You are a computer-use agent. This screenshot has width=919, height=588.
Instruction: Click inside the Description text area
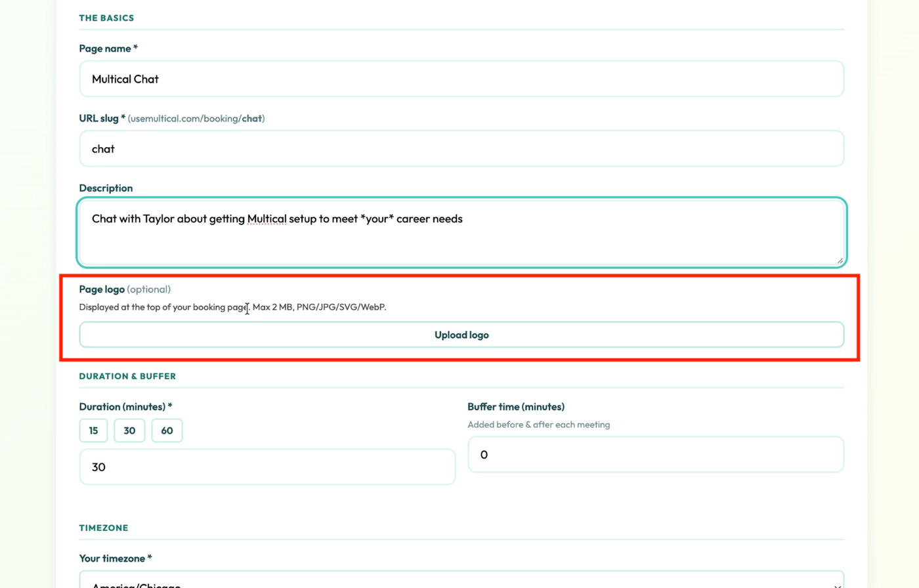461,240
